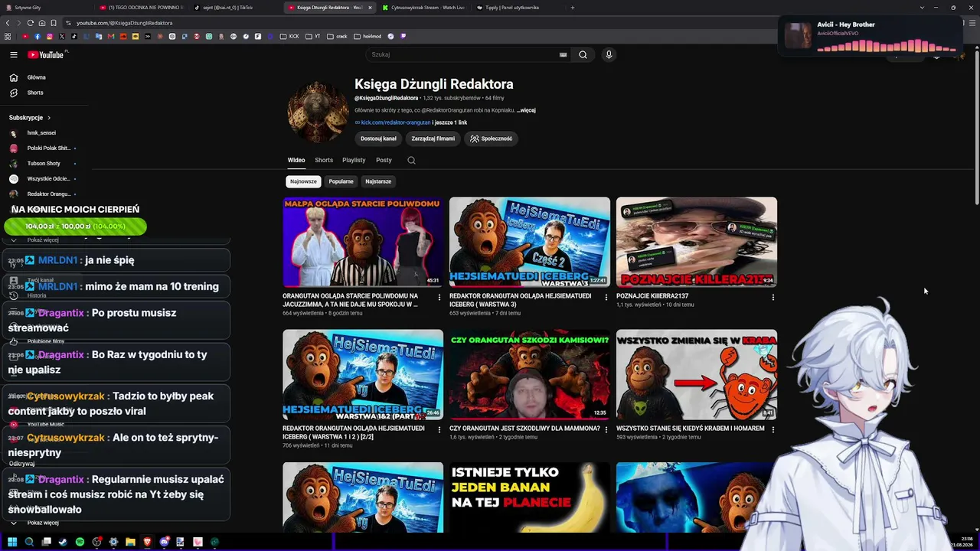Open the POZNAJCIE KILLERA2137 video thumbnail
This screenshot has width=980, height=551.
tap(697, 242)
